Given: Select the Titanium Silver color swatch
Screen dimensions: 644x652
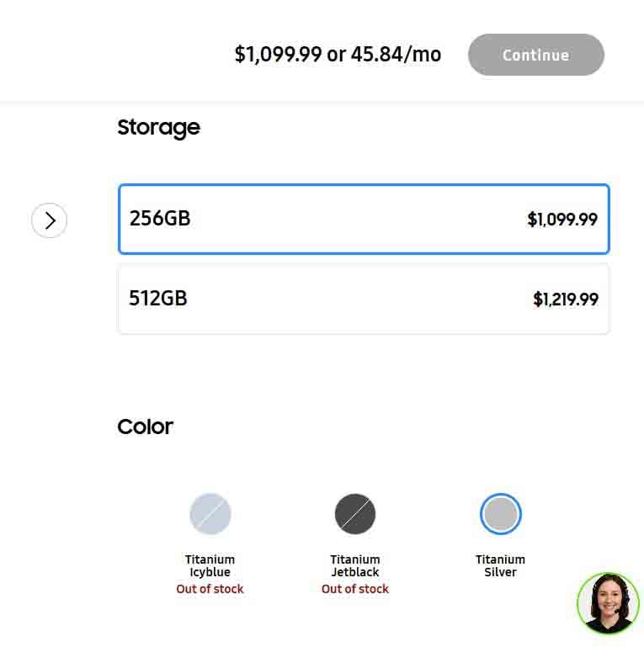Looking at the screenshot, I should tap(500, 514).
